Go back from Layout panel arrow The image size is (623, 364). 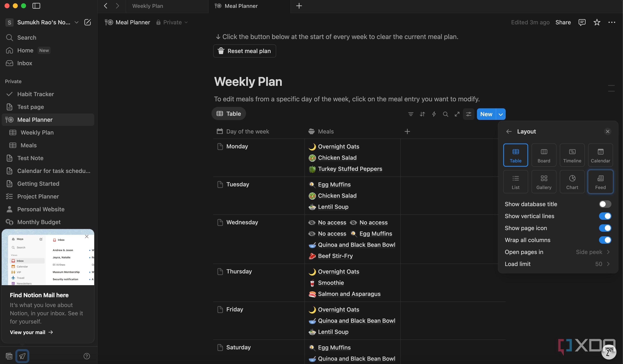(509, 131)
